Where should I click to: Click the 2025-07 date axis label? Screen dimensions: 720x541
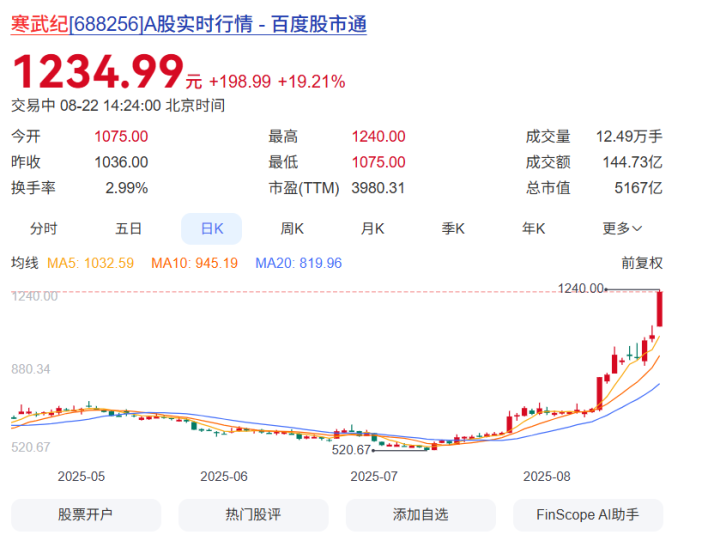click(374, 476)
